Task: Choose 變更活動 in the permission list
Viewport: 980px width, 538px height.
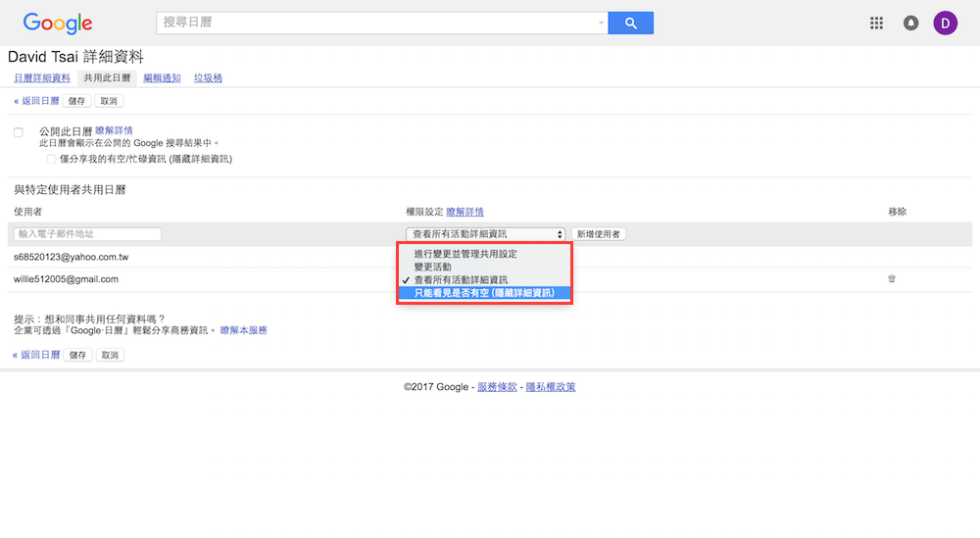Action: click(x=432, y=267)
